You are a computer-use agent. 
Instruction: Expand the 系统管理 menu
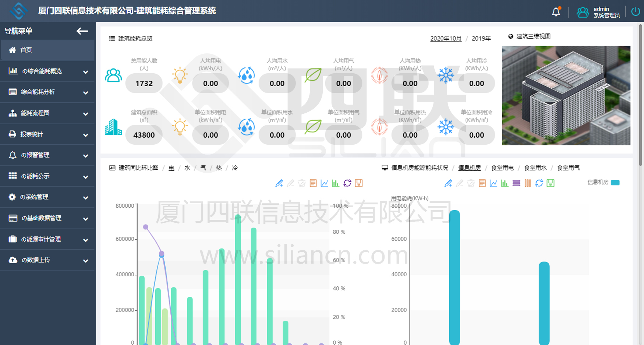(x=47, y=197)
